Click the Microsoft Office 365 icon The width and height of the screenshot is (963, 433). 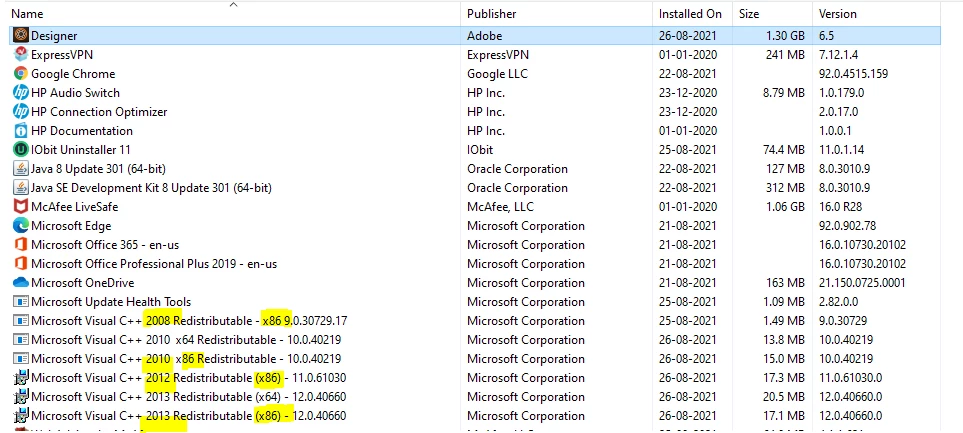(21, 245)
